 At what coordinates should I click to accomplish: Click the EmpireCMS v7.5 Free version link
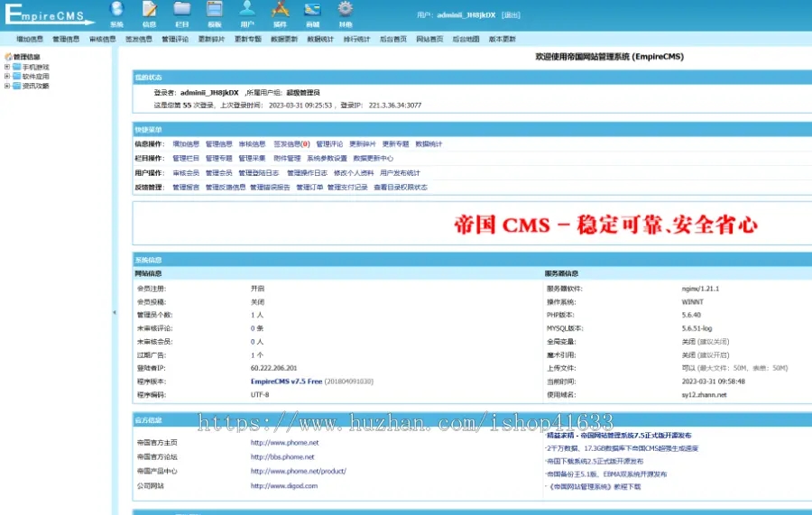[286, 382]
